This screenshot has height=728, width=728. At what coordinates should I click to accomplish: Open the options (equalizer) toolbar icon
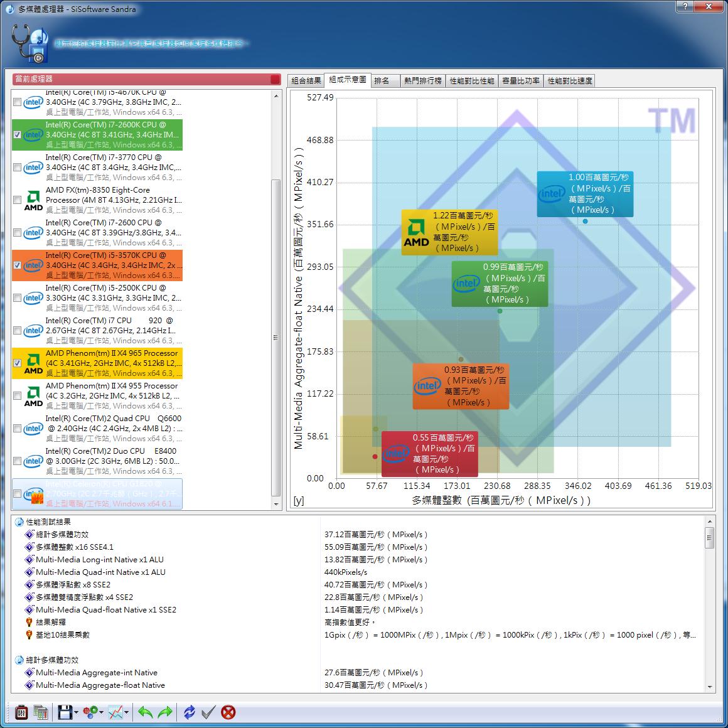coord(21,712)
